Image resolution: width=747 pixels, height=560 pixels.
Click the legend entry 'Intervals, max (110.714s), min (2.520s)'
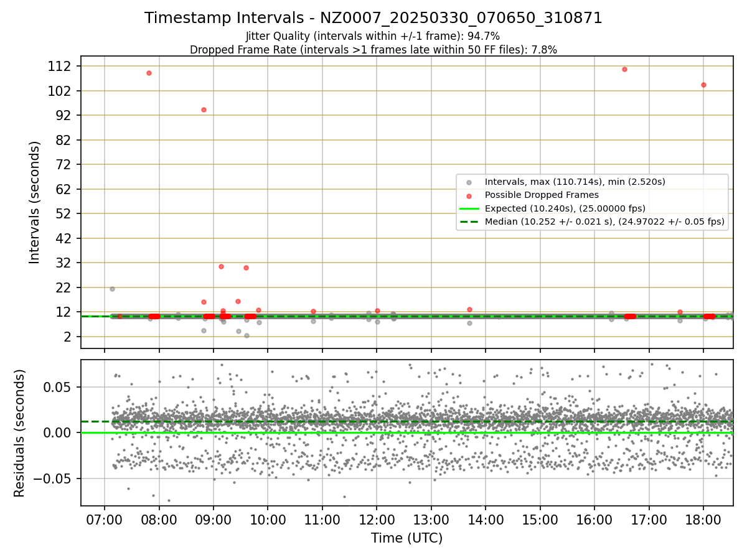pyautogui.click(x=575, y=182)
